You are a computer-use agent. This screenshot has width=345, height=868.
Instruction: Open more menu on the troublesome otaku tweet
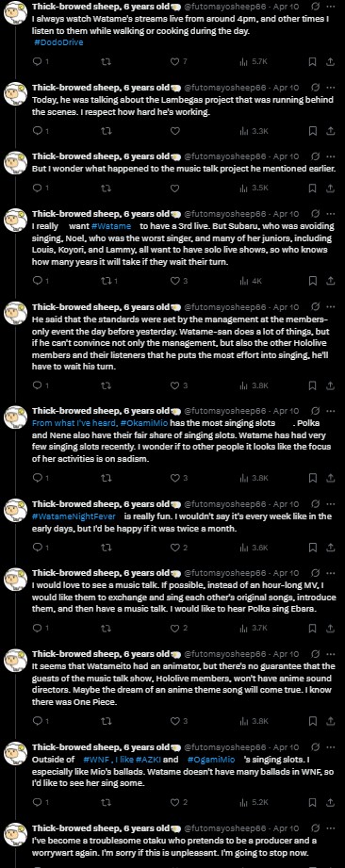click(331, 827)
